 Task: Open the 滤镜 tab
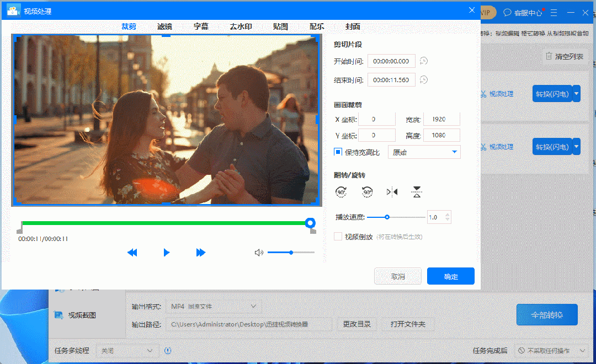(x=164, y=26)
